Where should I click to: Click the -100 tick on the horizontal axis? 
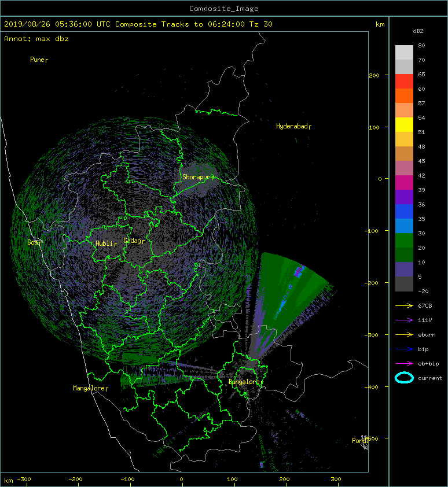point(127,479)
